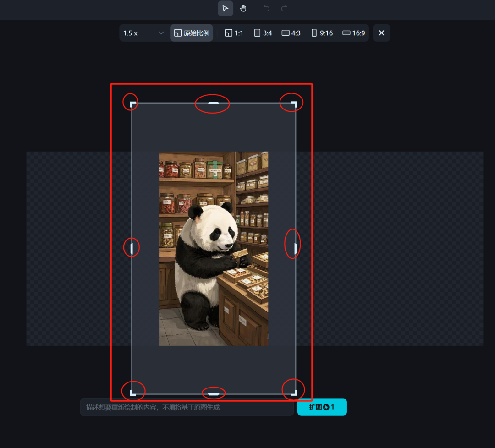Click the redo arrow
Viewport: 495px width, 448px height.
click(283, 8)
